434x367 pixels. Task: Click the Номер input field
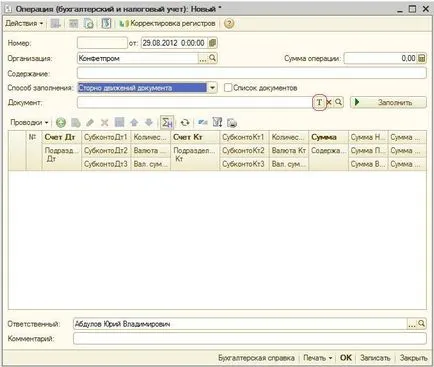coord(102,43)
